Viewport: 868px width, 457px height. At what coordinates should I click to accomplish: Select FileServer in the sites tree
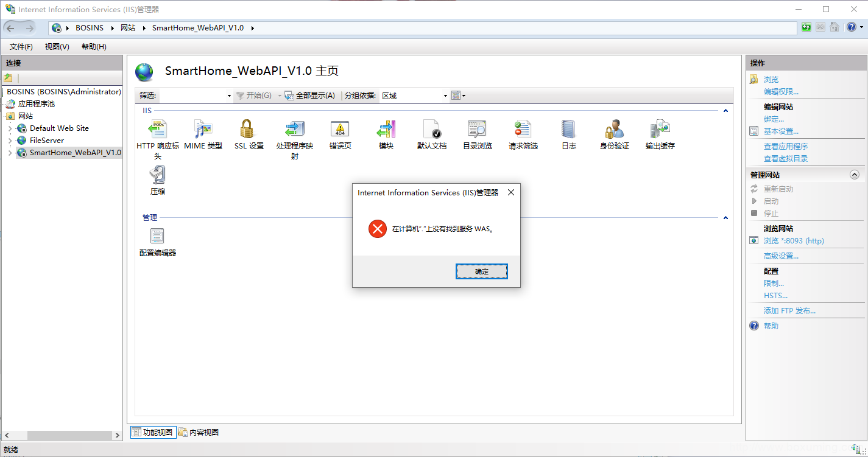pos(47,141)
